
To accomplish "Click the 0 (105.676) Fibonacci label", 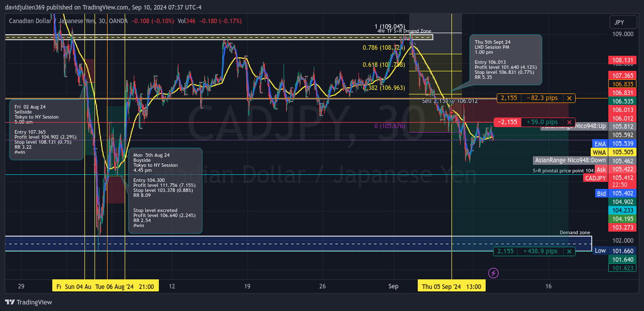I will [390, 126].
